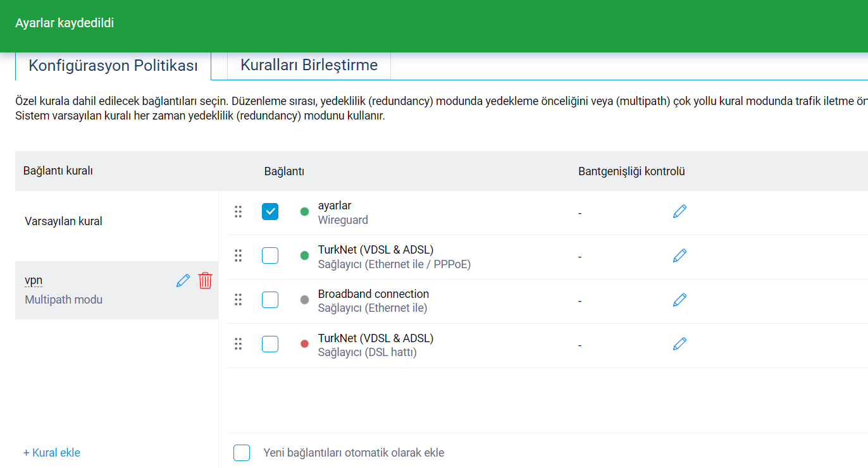Viewport: 868px width, 468px height.
Task: Edit the vpn rule with pencil icon
Action: click(183, 281)
